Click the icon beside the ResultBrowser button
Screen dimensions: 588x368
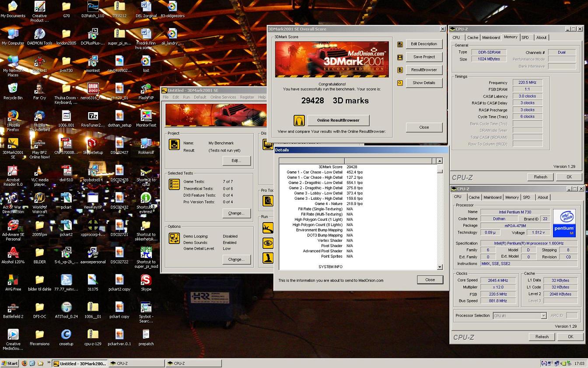(x=400, y=70)
